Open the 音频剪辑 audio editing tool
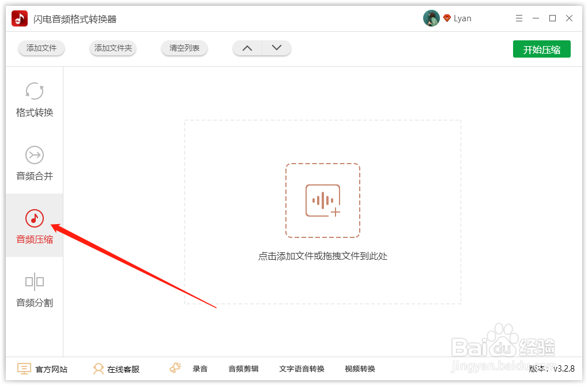This screenshot has width=588, height=386. (243, 369)
